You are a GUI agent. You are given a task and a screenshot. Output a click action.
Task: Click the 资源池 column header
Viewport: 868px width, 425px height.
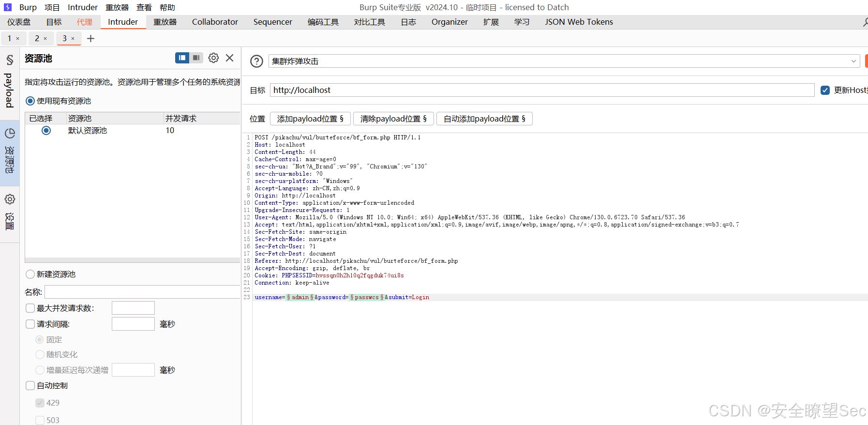click(115, 119)
